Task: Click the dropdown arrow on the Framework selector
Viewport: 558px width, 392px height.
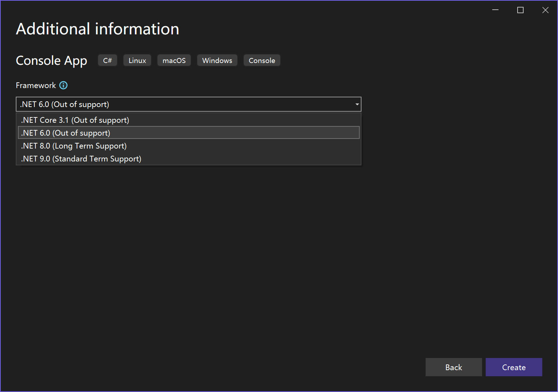Action: pos(356,104)
